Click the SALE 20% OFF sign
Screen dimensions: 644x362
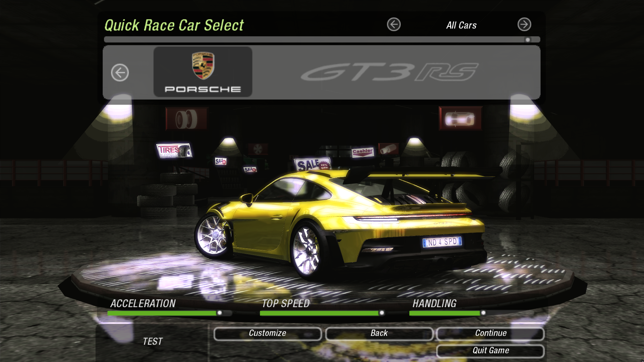pos(313,164)
